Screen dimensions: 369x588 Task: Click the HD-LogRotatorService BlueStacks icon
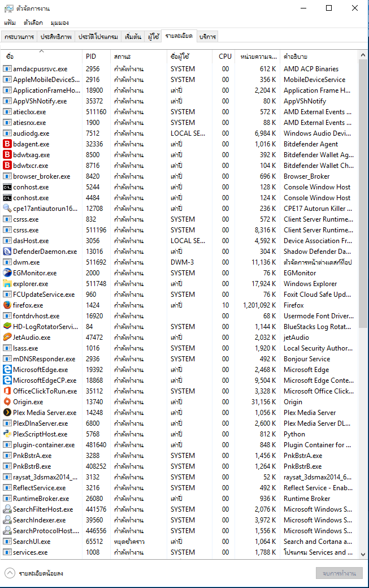7,327
